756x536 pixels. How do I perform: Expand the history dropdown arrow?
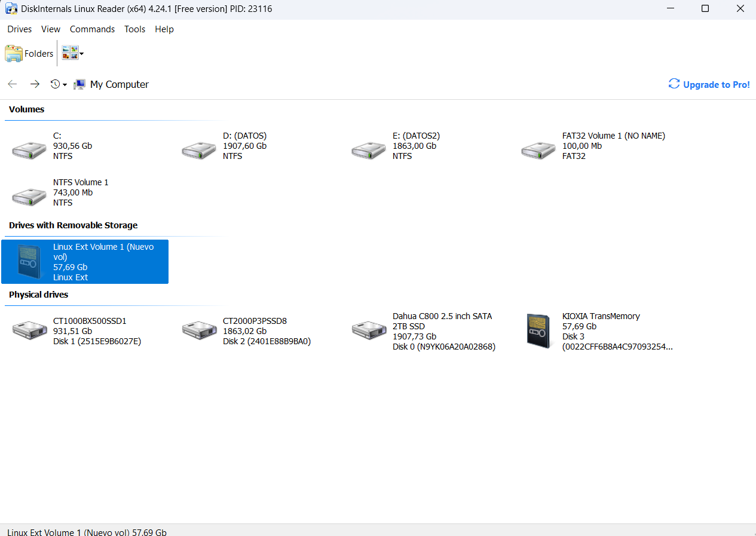coord(65,85)
